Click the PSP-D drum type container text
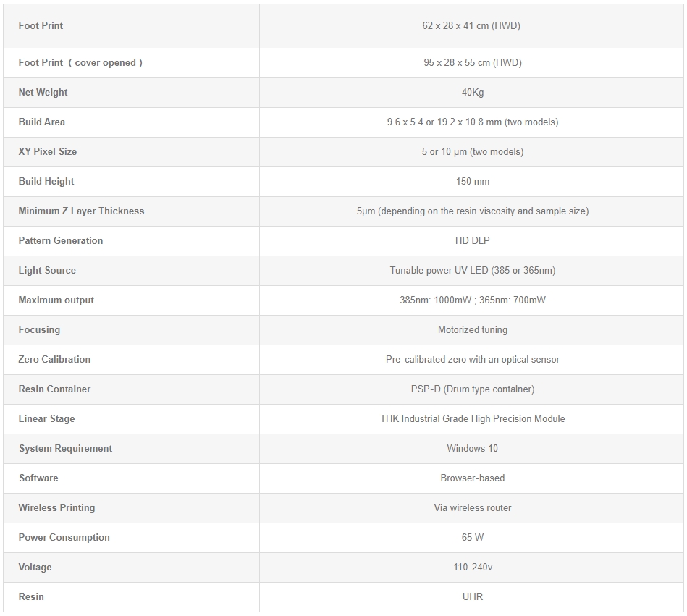The height and width of the screenshot is (616, 687). 472,389
